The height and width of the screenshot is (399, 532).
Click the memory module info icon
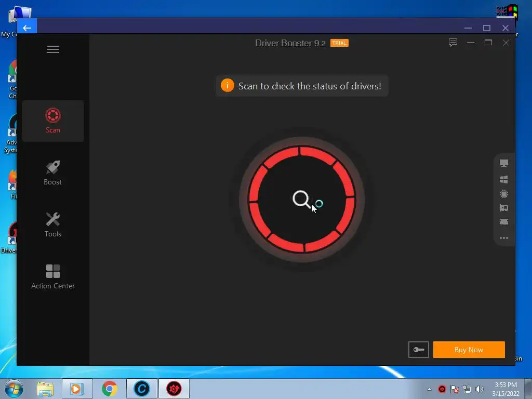click(x=504, y=222)
